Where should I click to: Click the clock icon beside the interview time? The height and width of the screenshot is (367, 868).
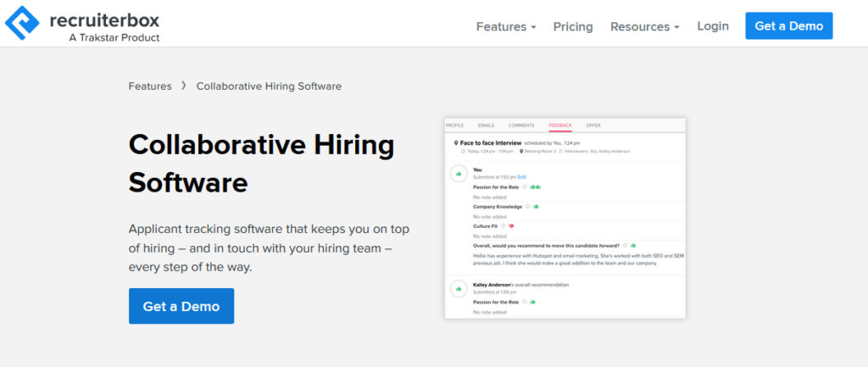click(464, 151)
